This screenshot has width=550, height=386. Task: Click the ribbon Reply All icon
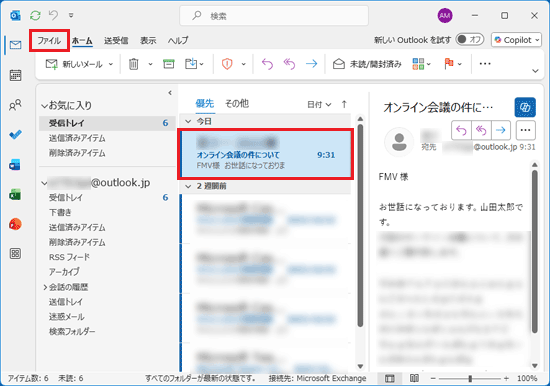click(289, 64)
